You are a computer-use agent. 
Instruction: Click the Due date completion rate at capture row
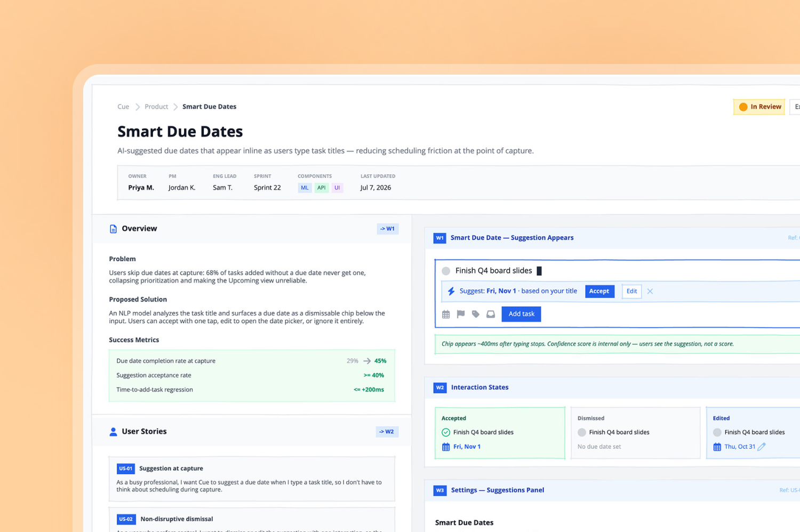[x=252, y=361]
